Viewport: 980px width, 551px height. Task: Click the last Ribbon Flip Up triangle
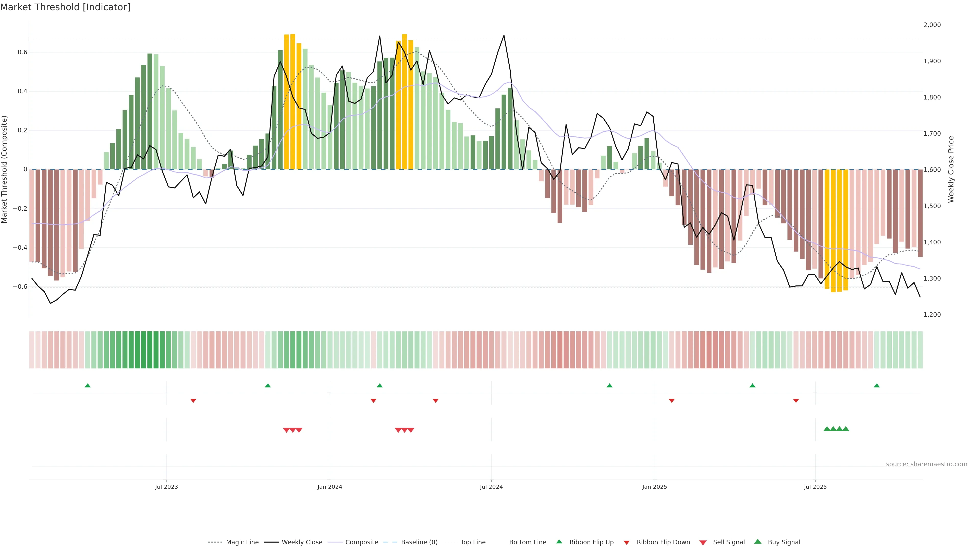coord(877,386)
